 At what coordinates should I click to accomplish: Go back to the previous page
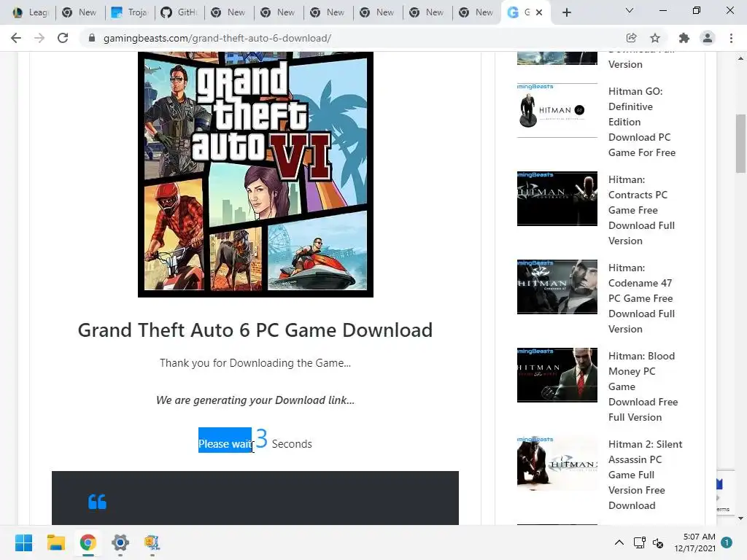coord(16,38)
